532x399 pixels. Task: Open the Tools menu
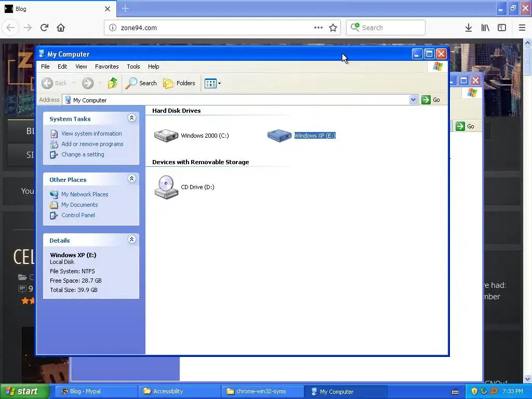pyautogui.click(x=134, y=66)
